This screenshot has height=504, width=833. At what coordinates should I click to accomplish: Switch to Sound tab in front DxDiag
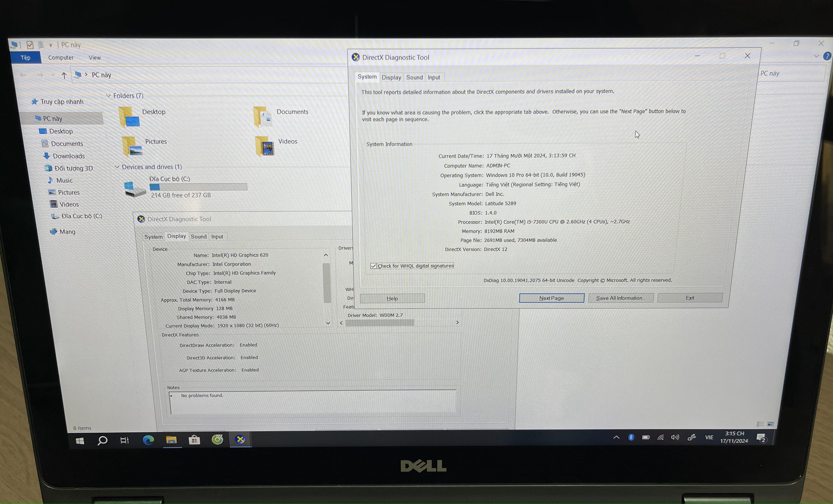click(x=414, y=77)
